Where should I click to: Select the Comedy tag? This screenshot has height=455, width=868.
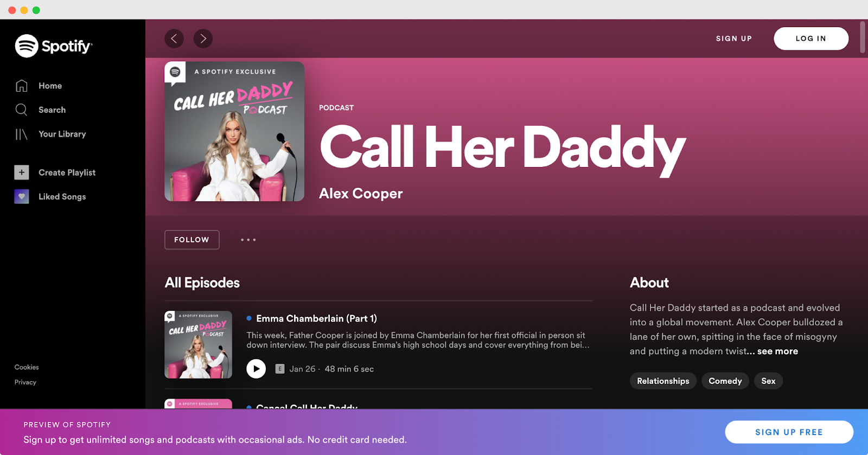click(725, 381)
